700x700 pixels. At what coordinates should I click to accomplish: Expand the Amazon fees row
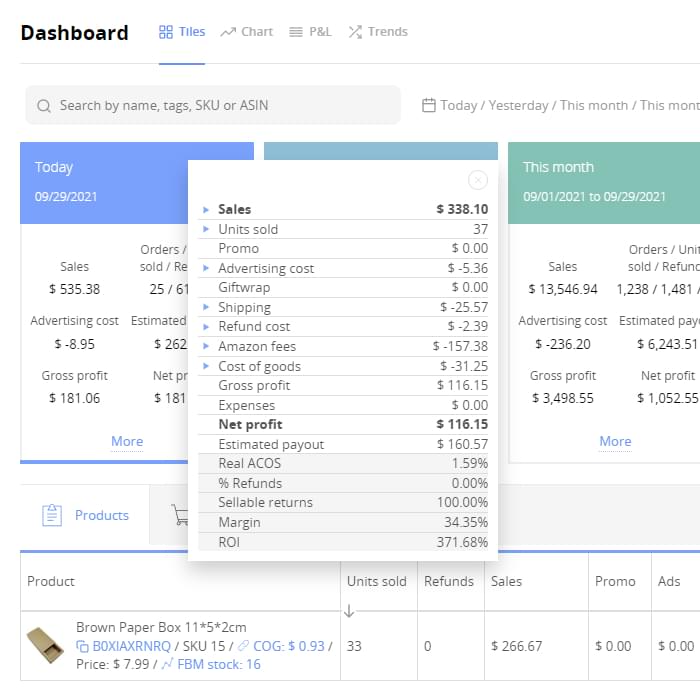point(206,346)
